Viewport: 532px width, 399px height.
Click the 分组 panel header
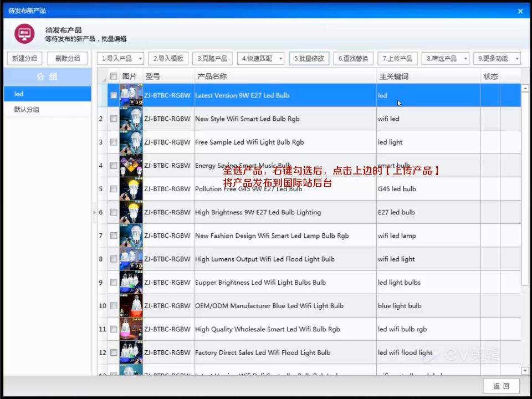click(x=48, y=76)
